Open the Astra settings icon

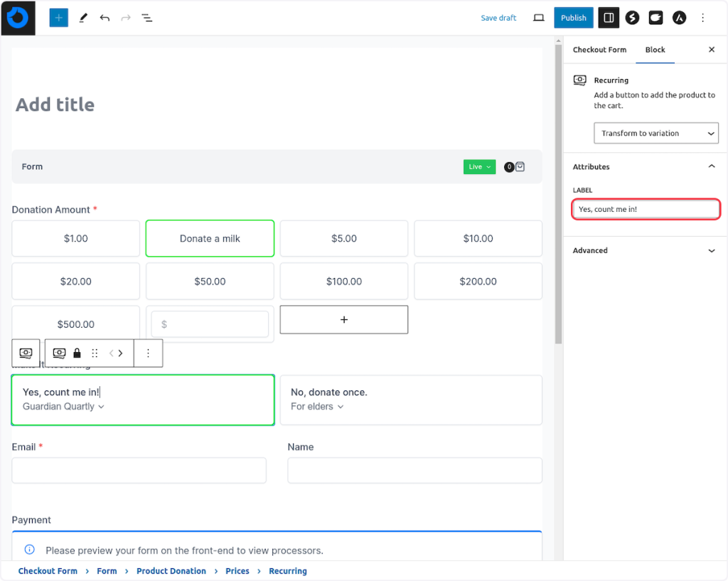pyautogui.click(x=679, y=18)
